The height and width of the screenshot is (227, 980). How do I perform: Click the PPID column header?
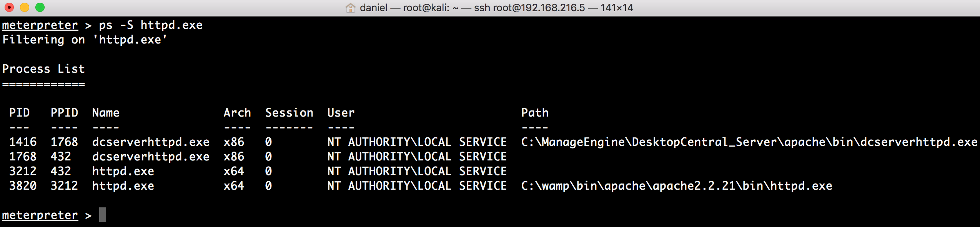coord(64,113)
